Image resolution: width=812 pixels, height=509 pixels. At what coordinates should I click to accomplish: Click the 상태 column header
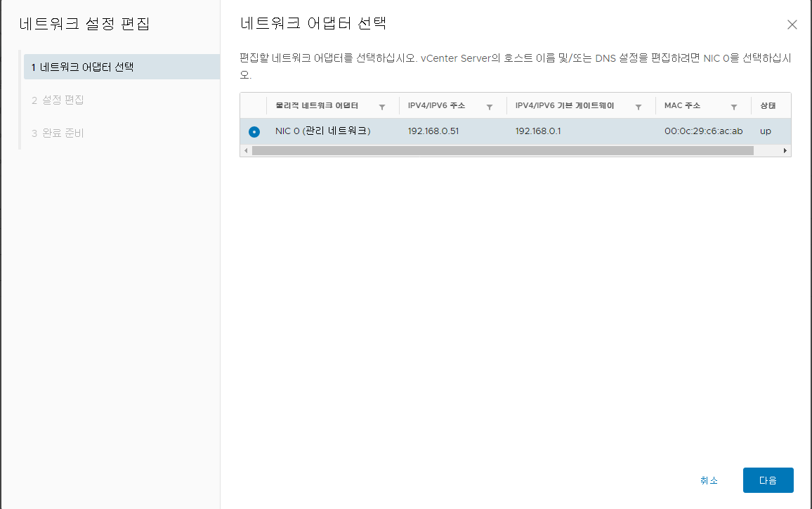(768, 105)
